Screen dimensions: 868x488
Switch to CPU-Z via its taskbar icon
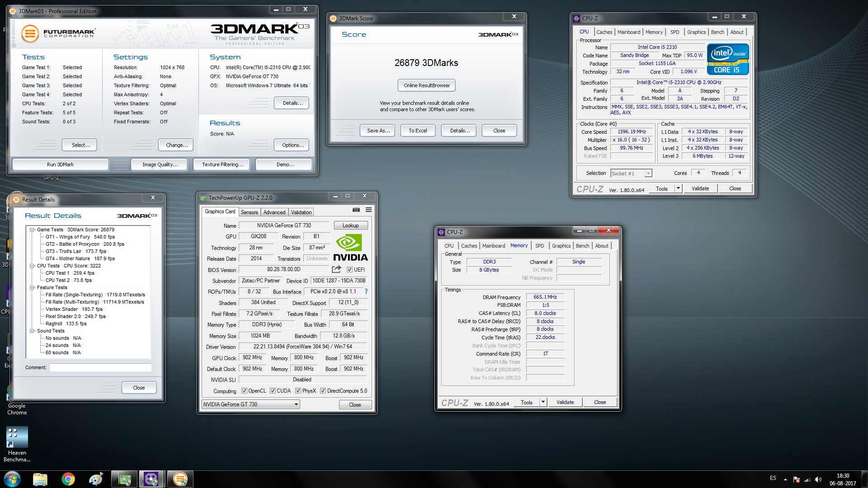[x=152, y=479]
